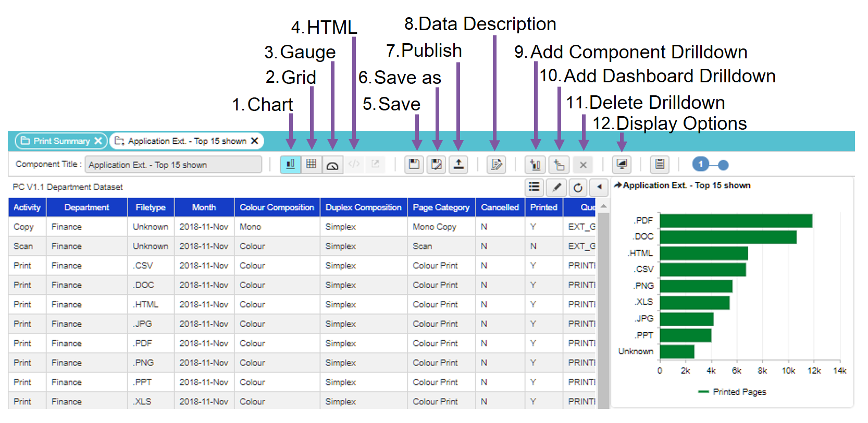Click the Cancelled column header
The image size is (868, 423).
coord(500,207)
